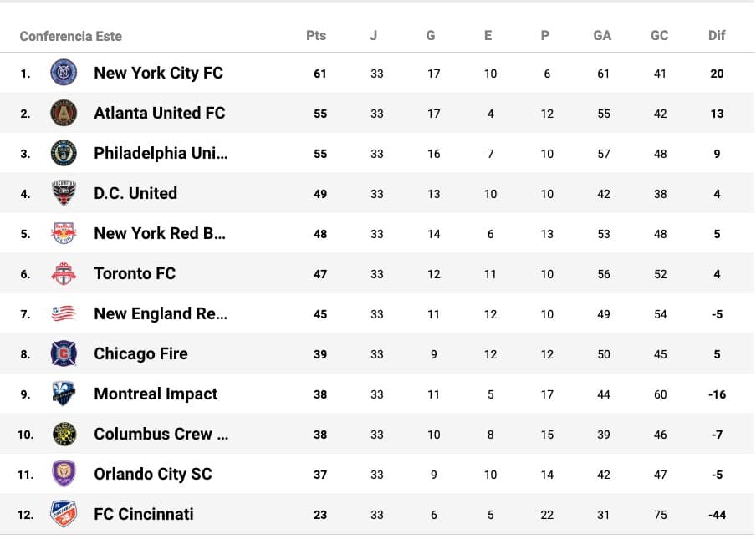Click the Orlando City SC lion crest

64,474
